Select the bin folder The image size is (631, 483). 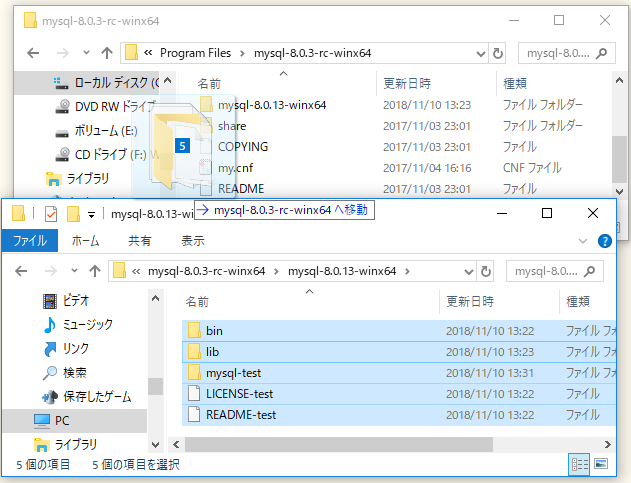[x=399, y=331]
